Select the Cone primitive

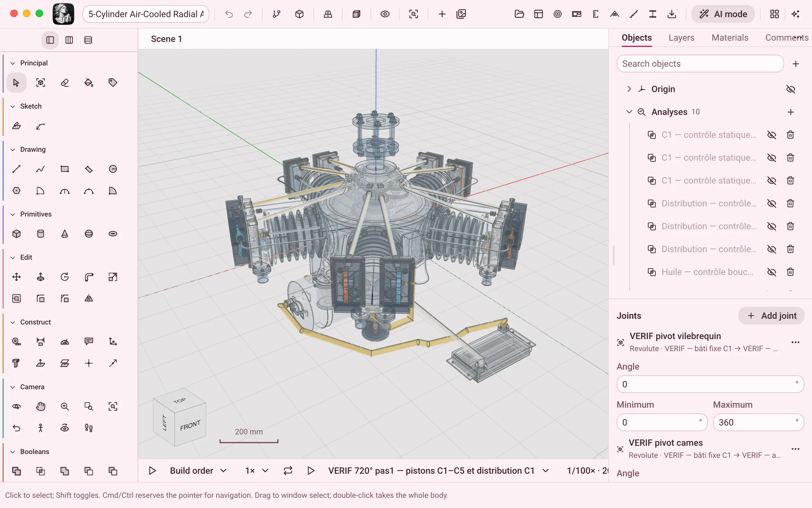tap(64, 234)
